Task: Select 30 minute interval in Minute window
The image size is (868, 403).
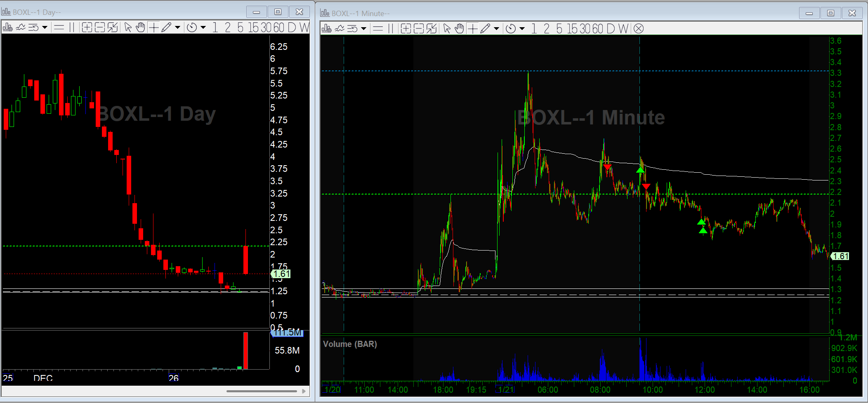Action: point(585,28)
